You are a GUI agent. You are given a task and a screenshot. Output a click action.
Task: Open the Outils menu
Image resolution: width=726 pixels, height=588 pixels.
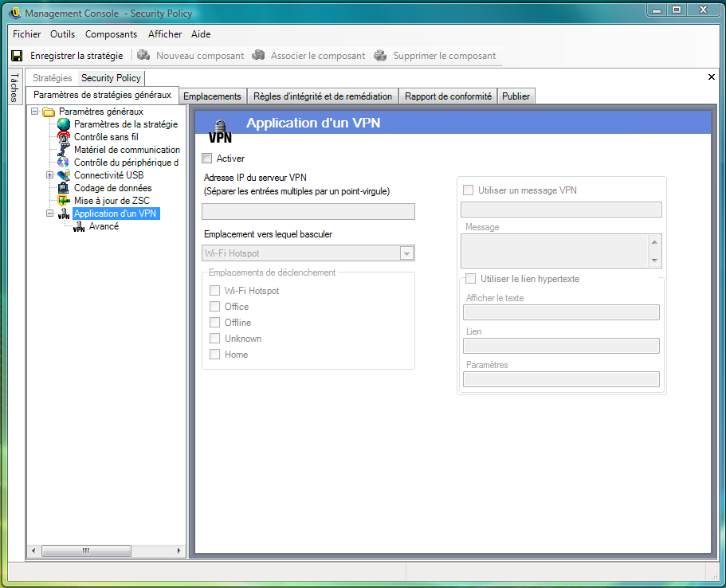[x=62, y=34]
